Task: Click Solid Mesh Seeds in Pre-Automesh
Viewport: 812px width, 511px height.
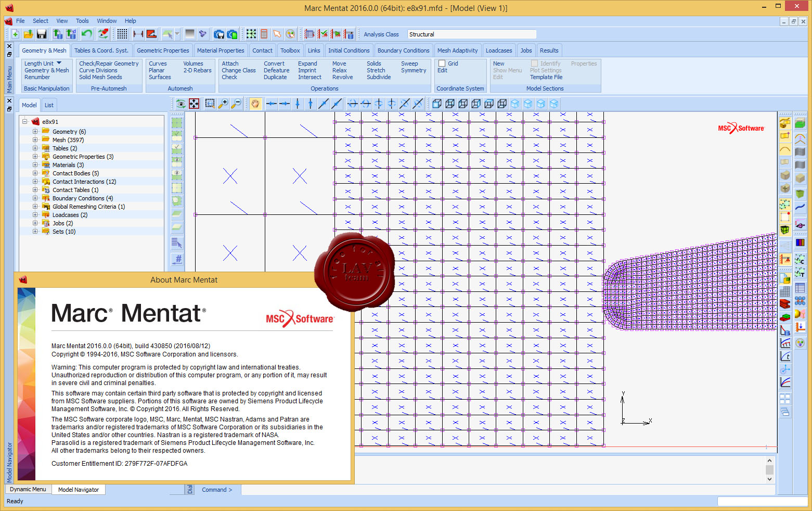Action: [100, 77]
